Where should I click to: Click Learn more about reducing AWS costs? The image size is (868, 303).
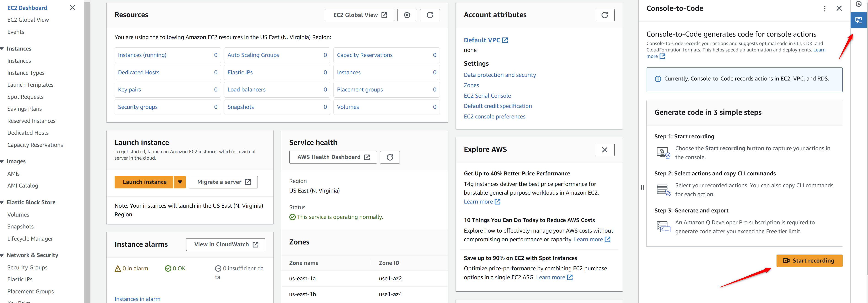coord(592,239)
